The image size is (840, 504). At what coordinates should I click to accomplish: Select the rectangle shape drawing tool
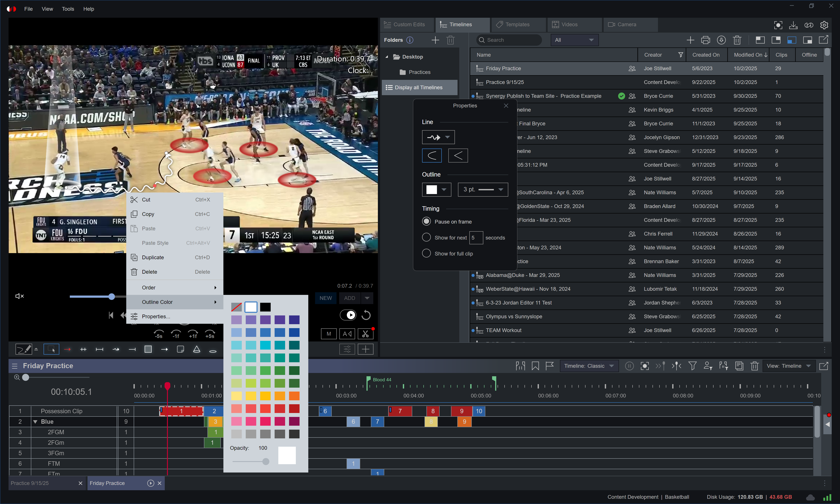[148, 349]
